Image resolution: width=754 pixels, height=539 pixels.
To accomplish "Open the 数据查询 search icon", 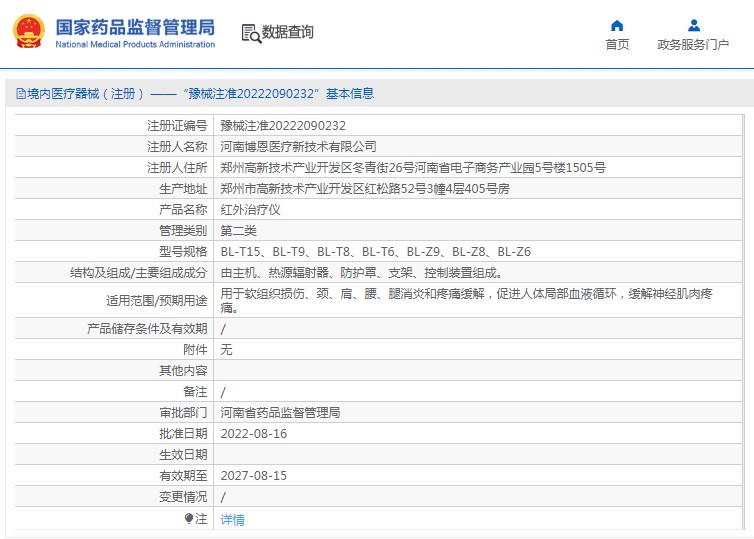I will tap(251, 33).
